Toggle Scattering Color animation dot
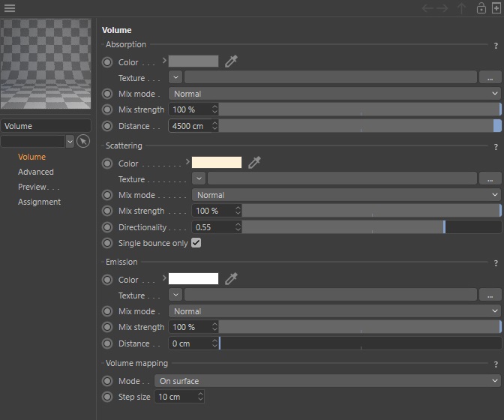The width and height of the screenshot is (504, 420). pyautogui.click(x=107, y=163)
